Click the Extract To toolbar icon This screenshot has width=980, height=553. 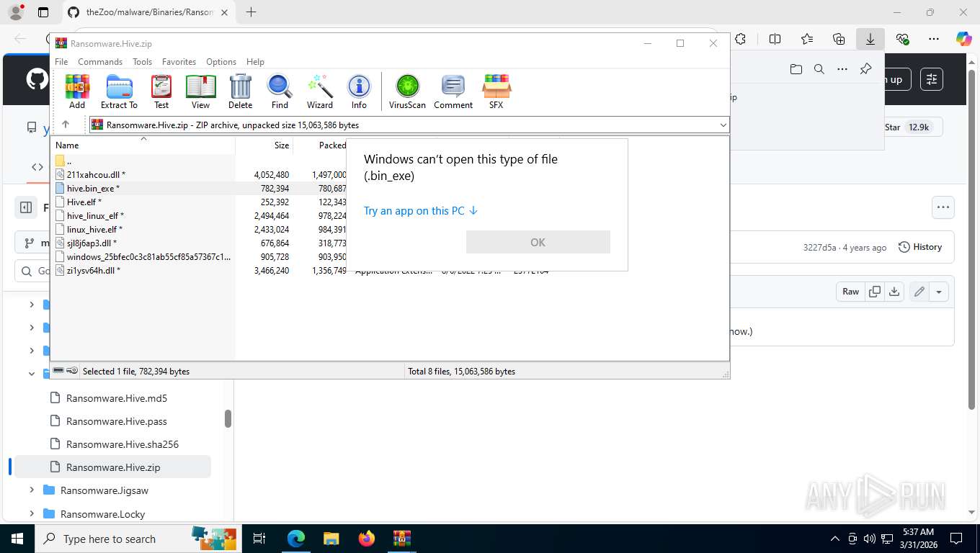[119, 91]
